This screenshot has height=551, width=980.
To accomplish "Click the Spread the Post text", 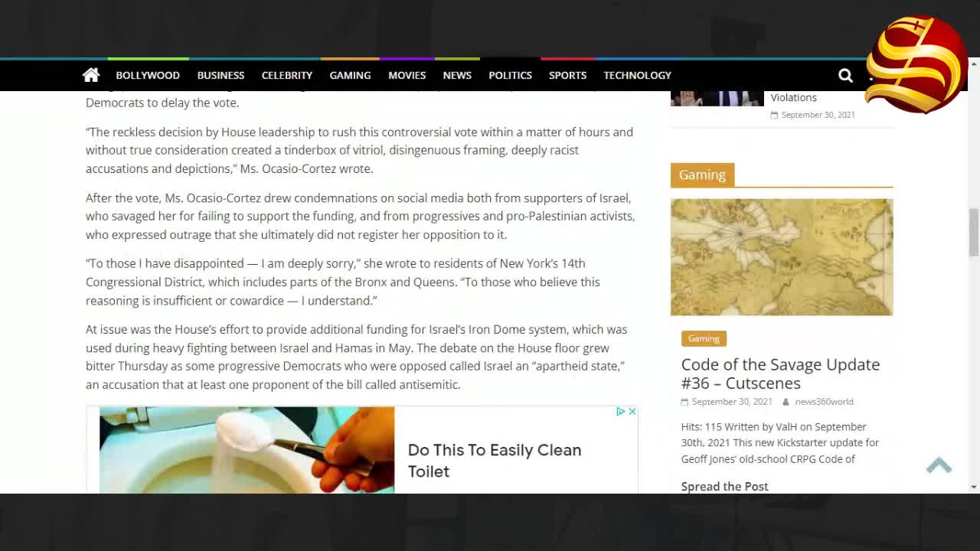I will [725, 486].
